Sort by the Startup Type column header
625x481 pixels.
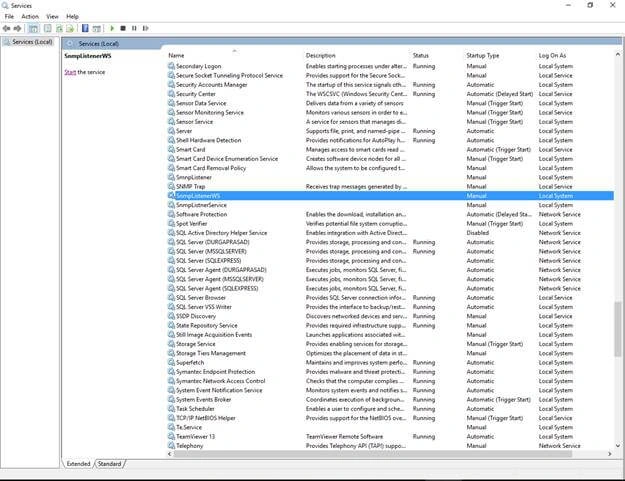483,56
